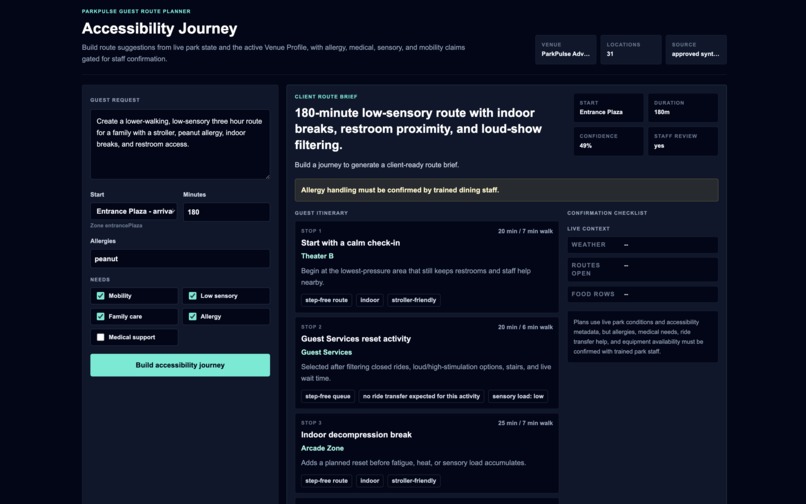Click the indoor tag on Stop 1
This screenshot has height=504, width=806.
click(370, 300)
